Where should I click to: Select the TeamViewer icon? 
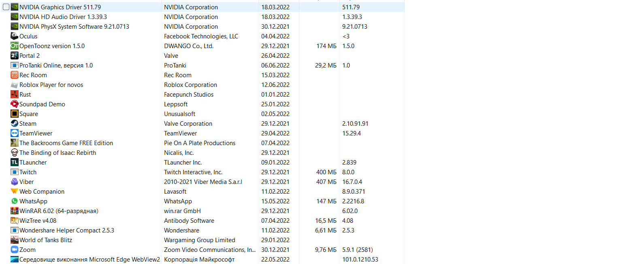[15, 133]
